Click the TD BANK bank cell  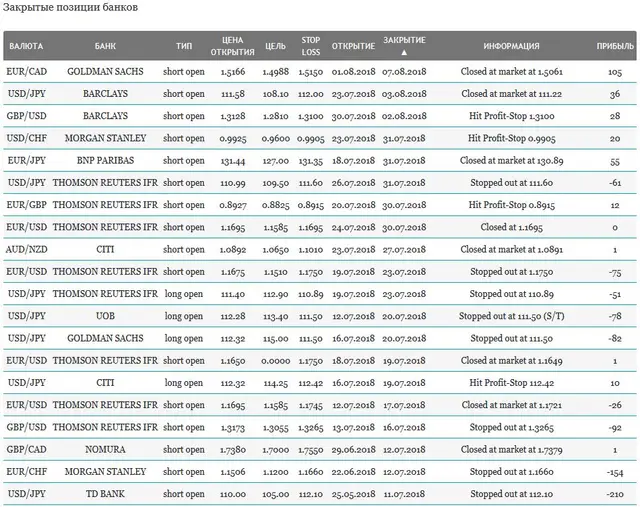[105, 494]
